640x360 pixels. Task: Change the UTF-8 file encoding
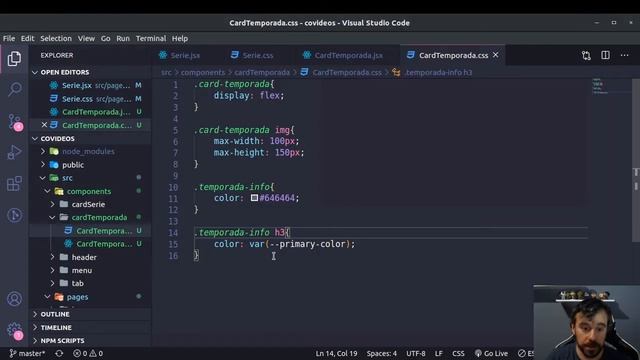pyautogui.click(x=416, y=353)
